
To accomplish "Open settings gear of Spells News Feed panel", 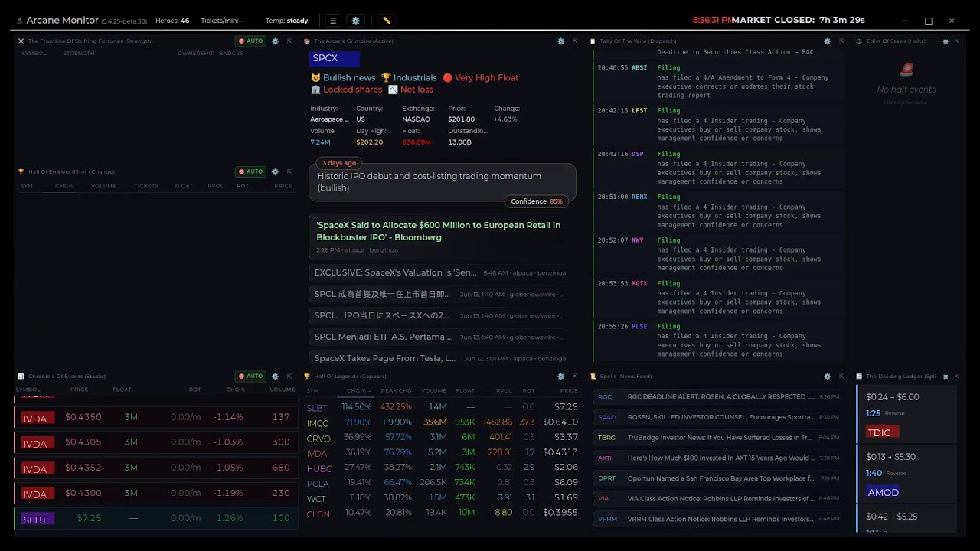I will (x=827, y=377).
